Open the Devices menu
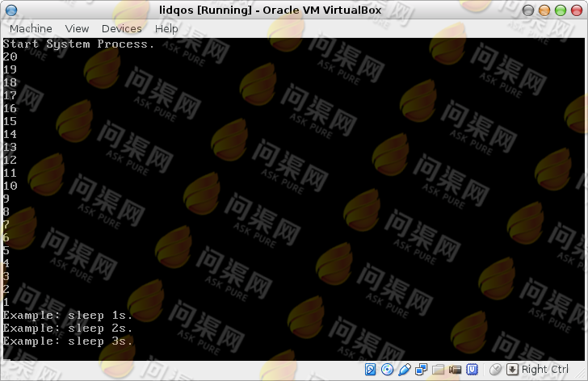 (121, 28)
